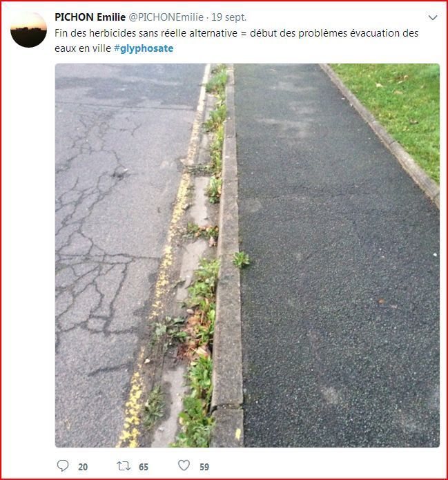Open the PICHON Emilie display name
This screenshot has width=448, height=480.
90,17
